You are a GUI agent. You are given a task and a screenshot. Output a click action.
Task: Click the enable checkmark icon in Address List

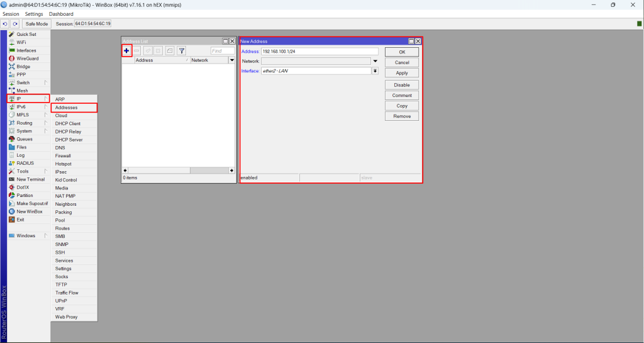point(148,51)
